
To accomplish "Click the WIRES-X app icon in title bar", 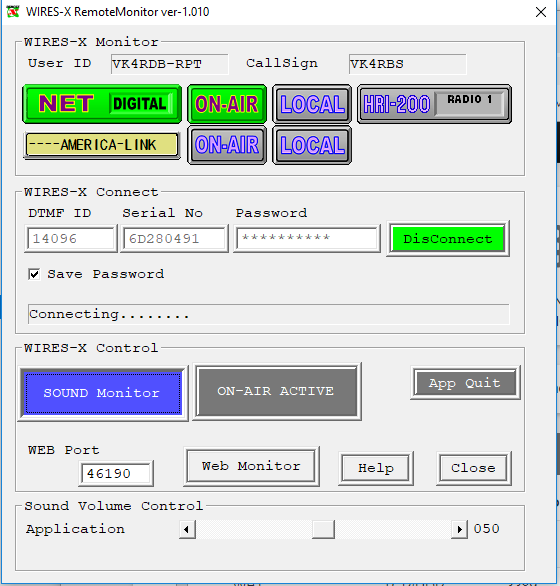I will coord(13,12).
